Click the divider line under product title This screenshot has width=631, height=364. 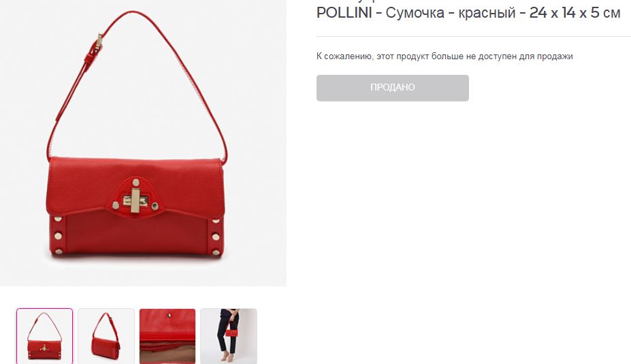474,36
